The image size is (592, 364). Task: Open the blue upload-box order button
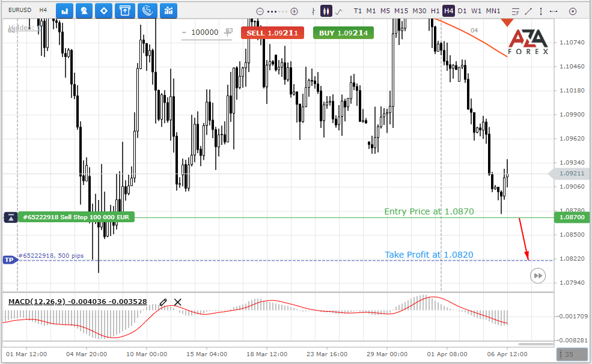coord(125,11)
